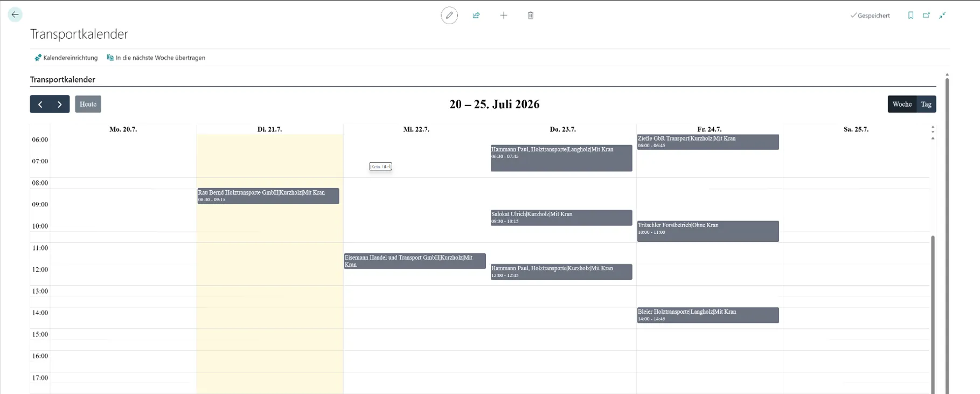This screenshot has width=980, height=394.
Task: Select In die nächste Woche übertragen
Action: click(156, 58)
